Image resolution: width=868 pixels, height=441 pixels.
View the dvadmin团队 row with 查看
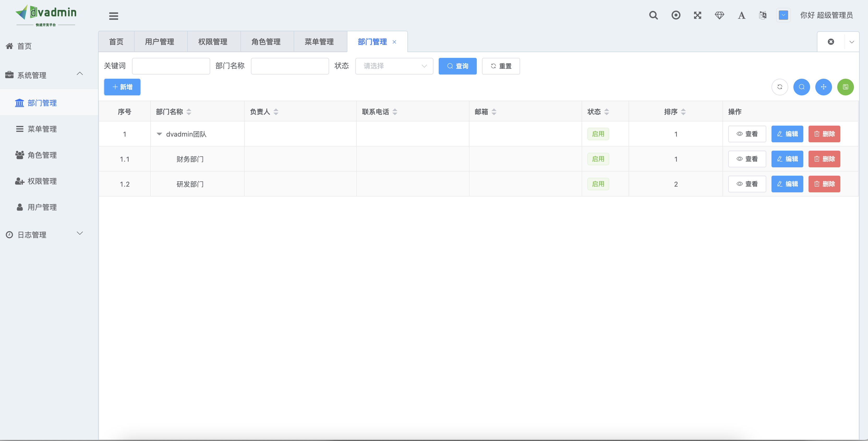click(x=747, y=134)
